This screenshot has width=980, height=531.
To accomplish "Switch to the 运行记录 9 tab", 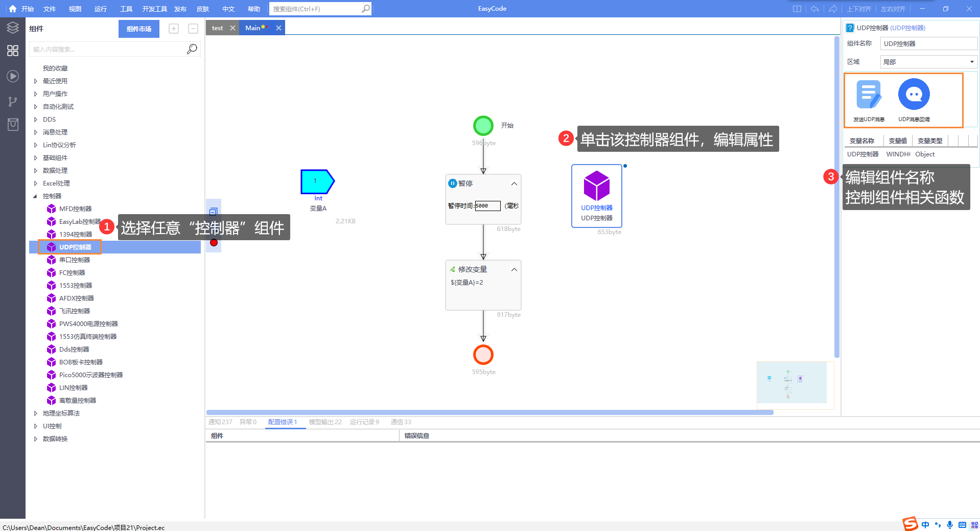I will click(364, 422).
